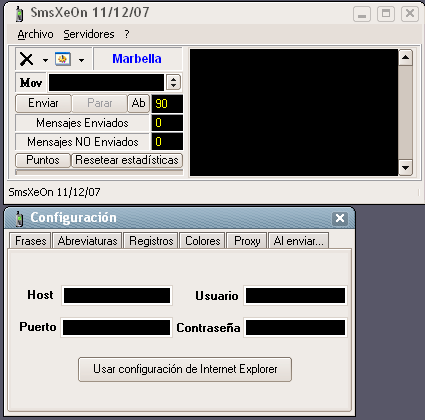The height and width of the screenshot is (420, 425).
Task: Click the phone icon in SmsXeOn title bar
Action: coord(20,14)
